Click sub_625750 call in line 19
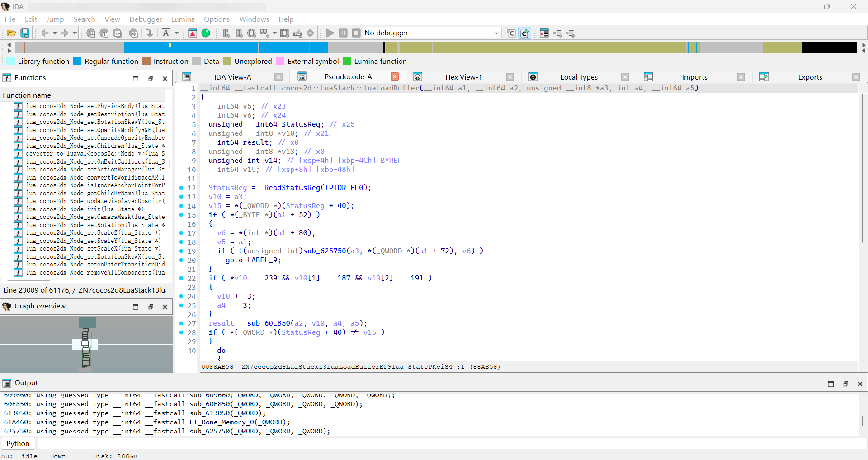868x460 pixels. [325, 251]
